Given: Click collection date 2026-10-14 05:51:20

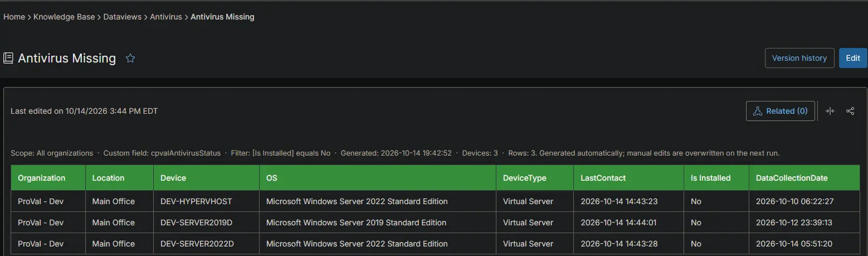Looking at the screenshot, I should click(804, 244).
